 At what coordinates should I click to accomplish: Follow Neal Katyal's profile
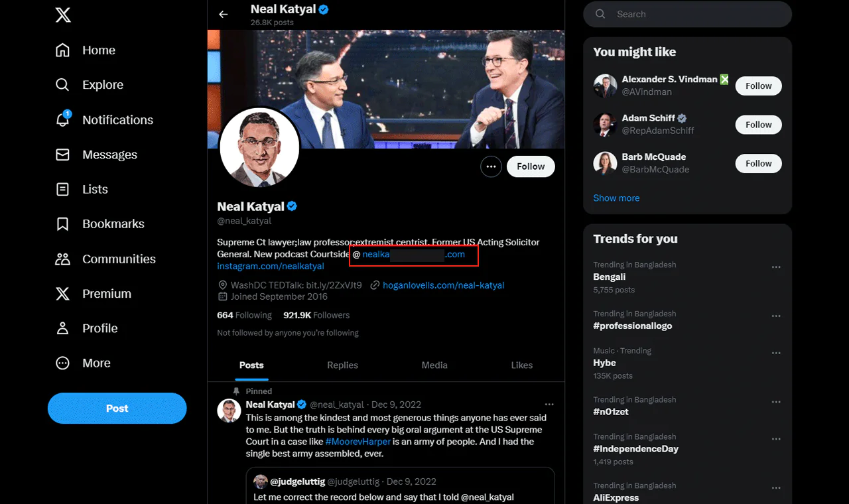(x=531, y=166)
